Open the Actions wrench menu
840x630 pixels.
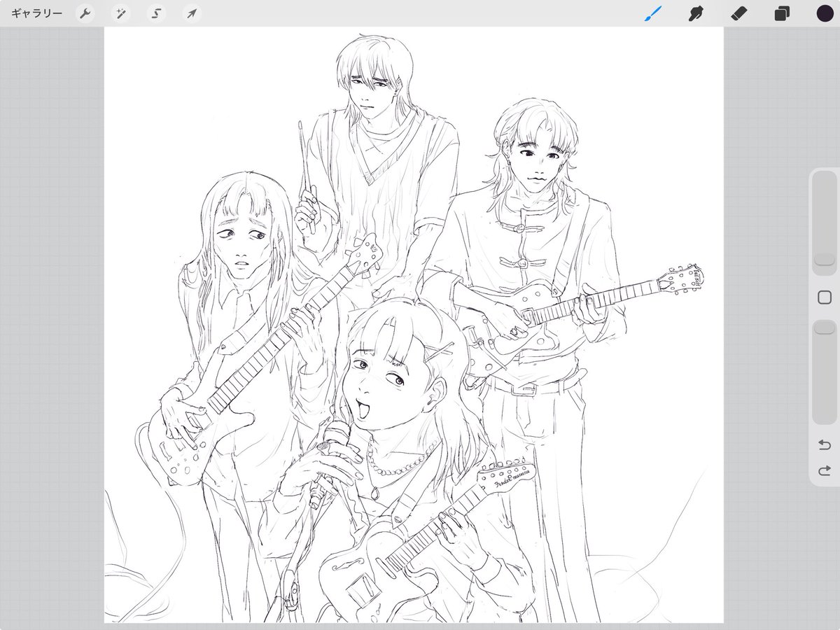85,13
